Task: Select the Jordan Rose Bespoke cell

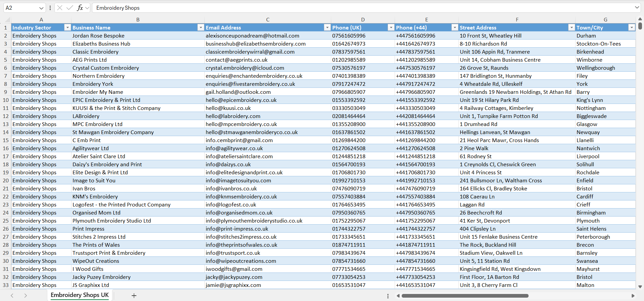Action: click(138, 36)
